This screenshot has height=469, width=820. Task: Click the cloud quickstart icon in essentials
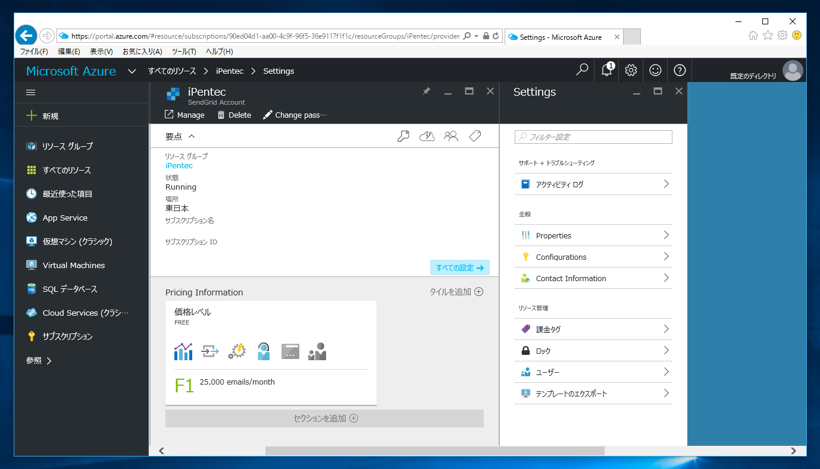(x=427, y=136)
